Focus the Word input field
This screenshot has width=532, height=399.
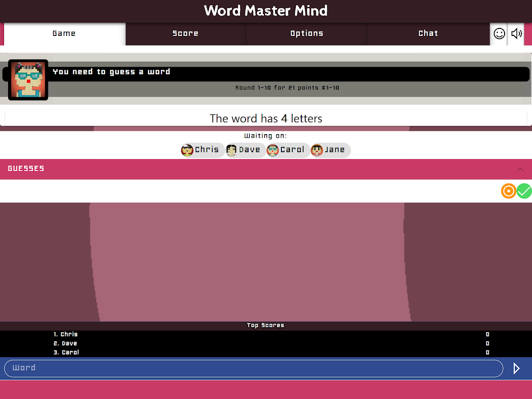pyautogui.click(x=254, y=369)
